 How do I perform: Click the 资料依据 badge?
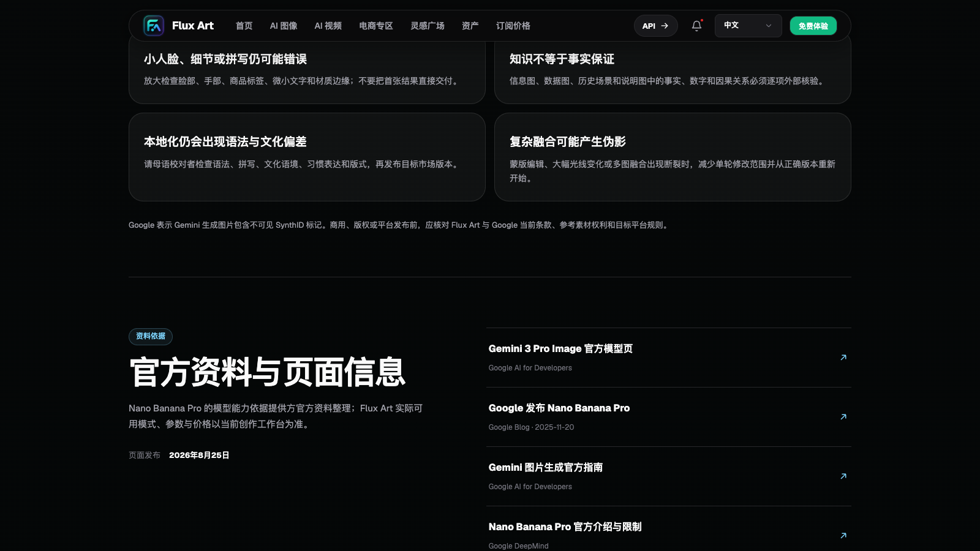tap(151, 336)
